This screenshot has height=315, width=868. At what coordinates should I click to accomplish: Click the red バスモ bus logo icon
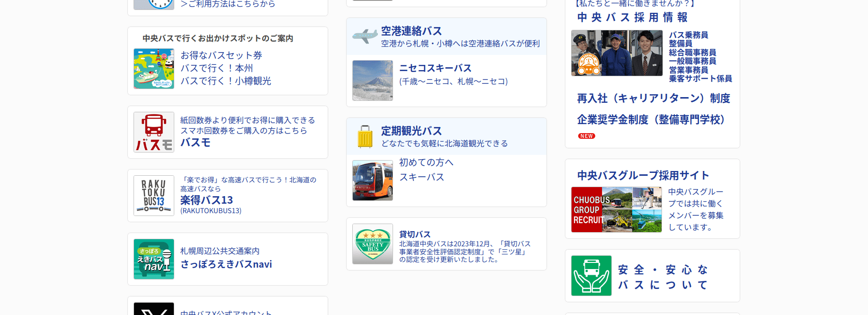[153, 132]
